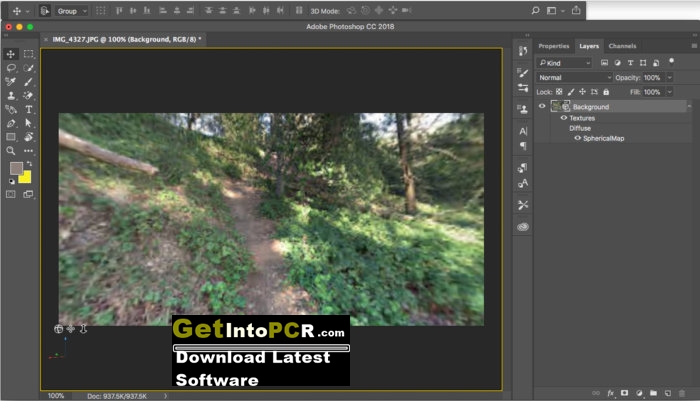Select the Path Selection arrow tool

29,123
